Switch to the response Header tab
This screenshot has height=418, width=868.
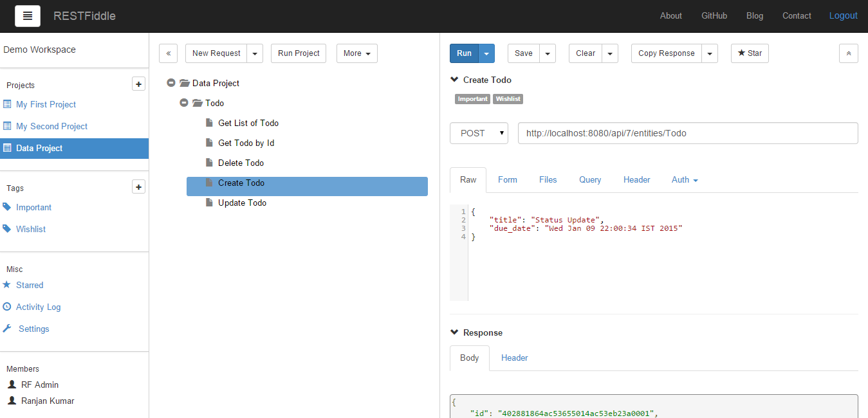(515, 358)
